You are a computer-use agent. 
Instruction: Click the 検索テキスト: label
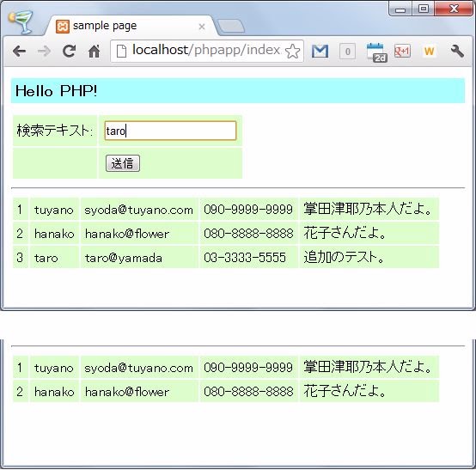point(55,131)
